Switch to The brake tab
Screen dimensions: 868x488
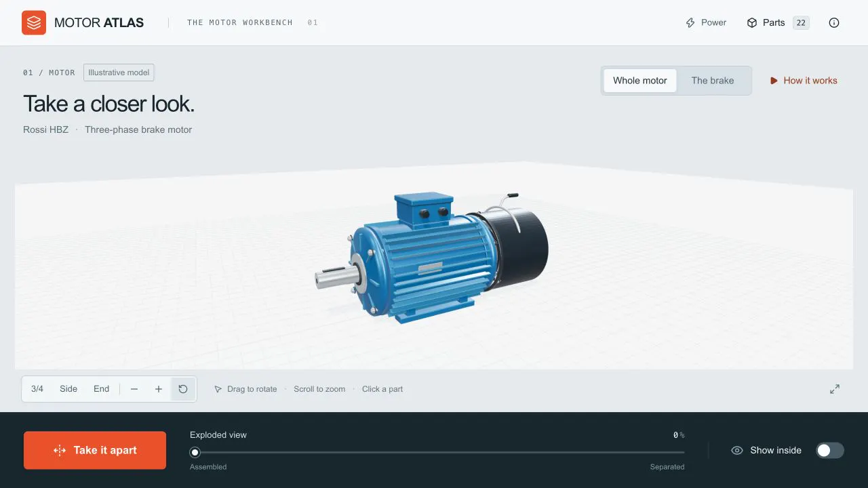click(x=713, y=80)
